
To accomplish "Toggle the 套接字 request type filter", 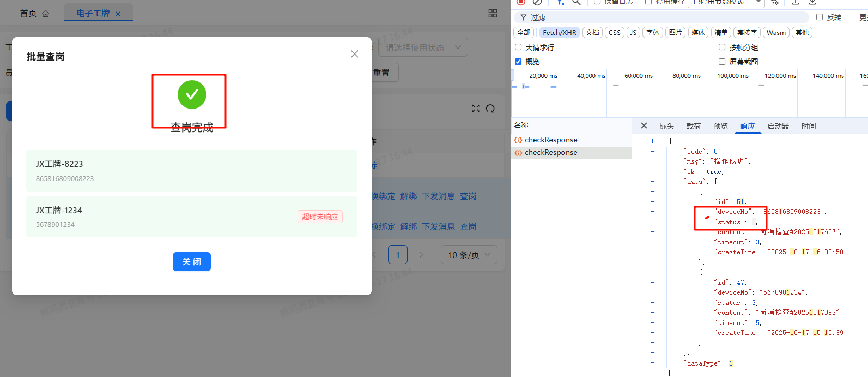I will [x=747, y=33].
